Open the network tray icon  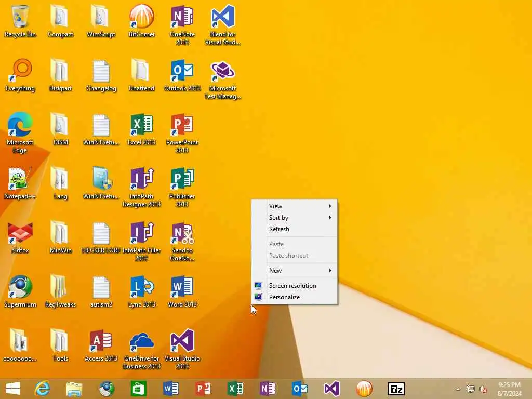pyautogui.click(x=470, y=389)
